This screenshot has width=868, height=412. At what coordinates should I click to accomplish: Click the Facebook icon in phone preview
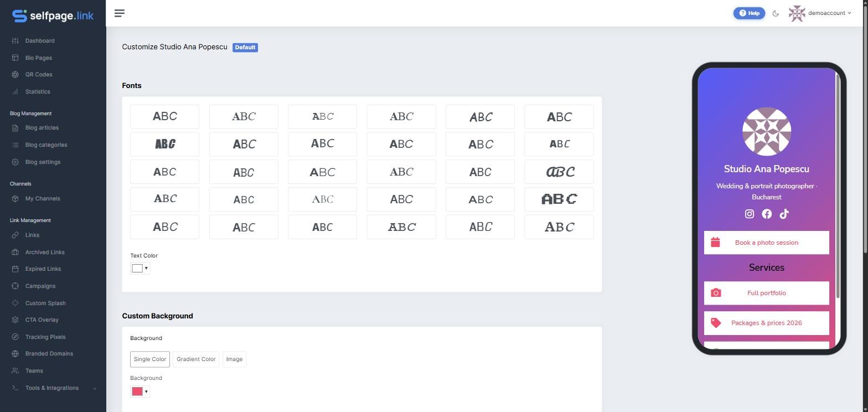767,214
